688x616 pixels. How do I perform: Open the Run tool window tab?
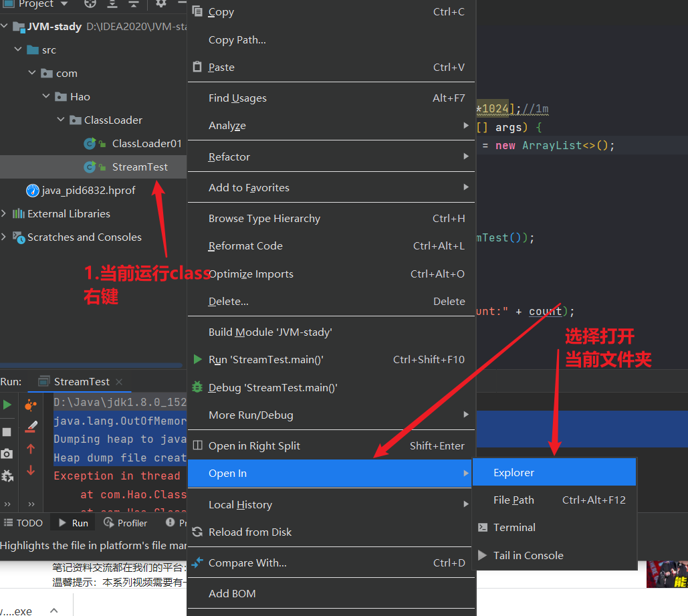(74, 523)
